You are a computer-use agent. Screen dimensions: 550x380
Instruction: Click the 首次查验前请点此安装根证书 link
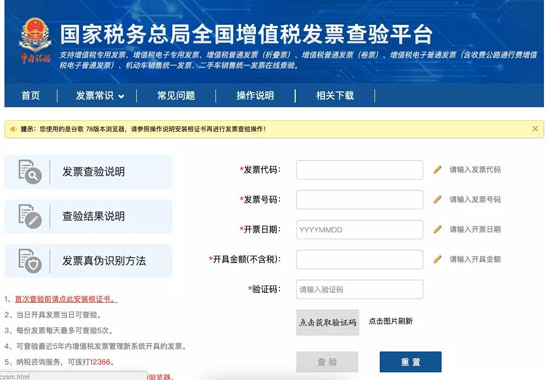click(x=66, y=299)
